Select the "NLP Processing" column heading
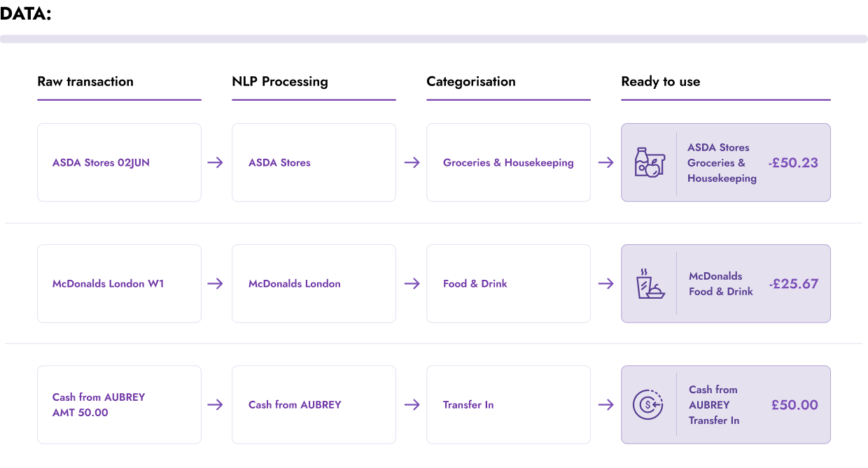 click(280, 81)
